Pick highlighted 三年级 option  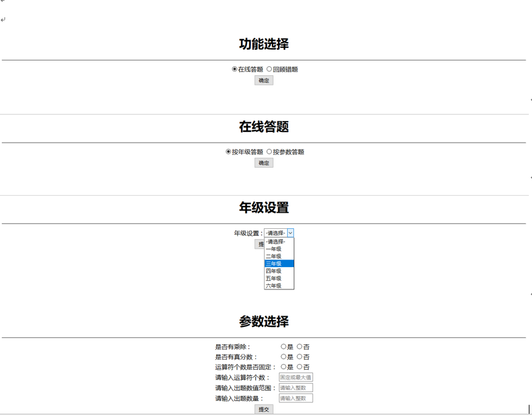[x=279, y=263]
